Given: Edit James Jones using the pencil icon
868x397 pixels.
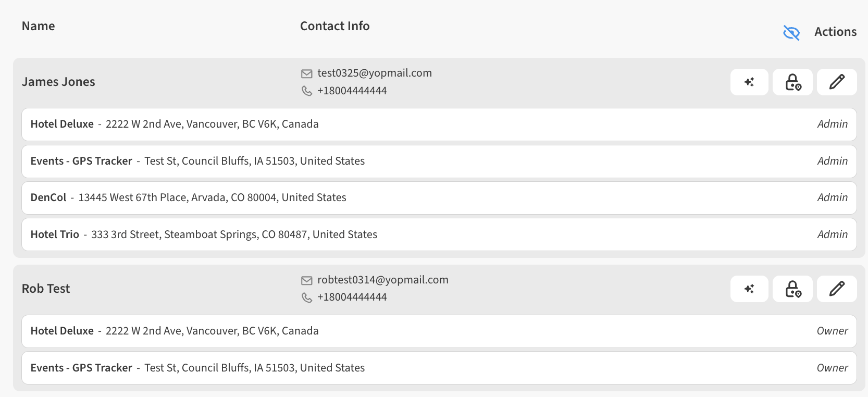Looking at the screenshot, I should (837, 82).
